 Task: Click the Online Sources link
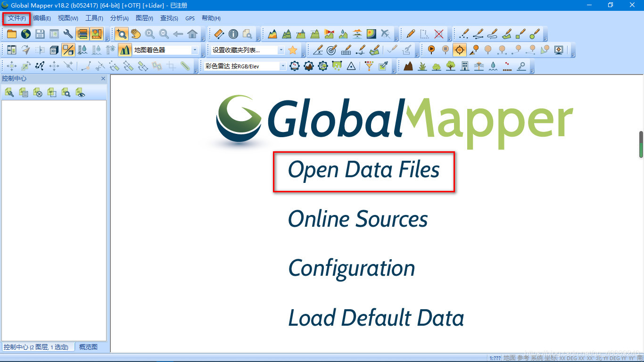click(358, 219)
